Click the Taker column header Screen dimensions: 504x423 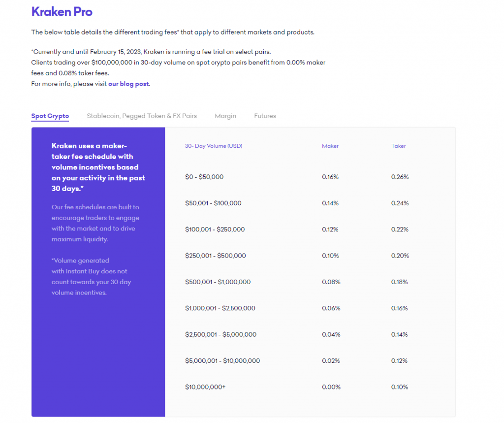(399, 146)
